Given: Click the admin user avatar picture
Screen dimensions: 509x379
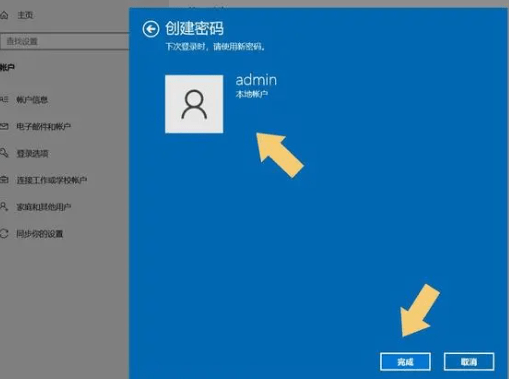Looking at the screenshot, I should pyautogui.click(x=194, y=104).
